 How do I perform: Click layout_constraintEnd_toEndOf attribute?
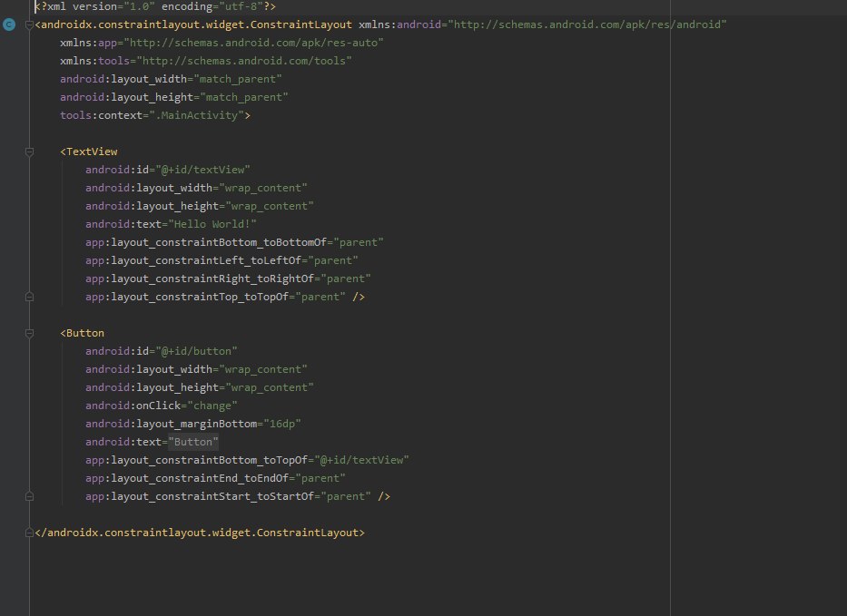215,478
